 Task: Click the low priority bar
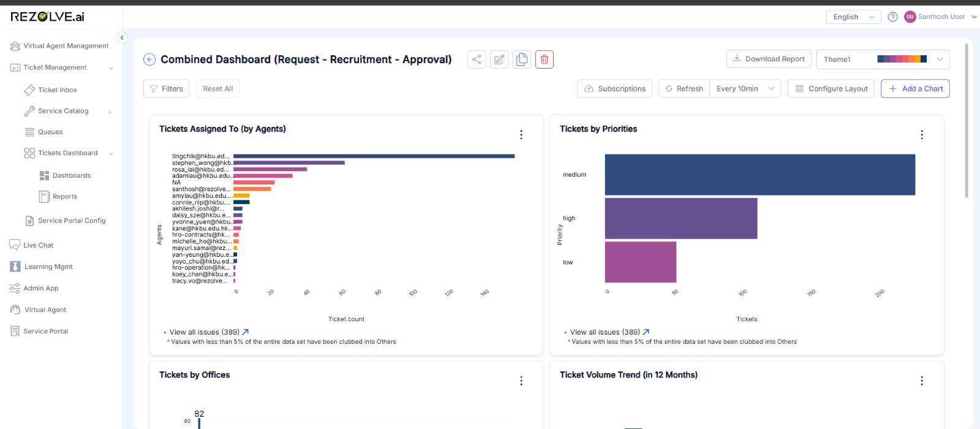[x=641, y=262]
